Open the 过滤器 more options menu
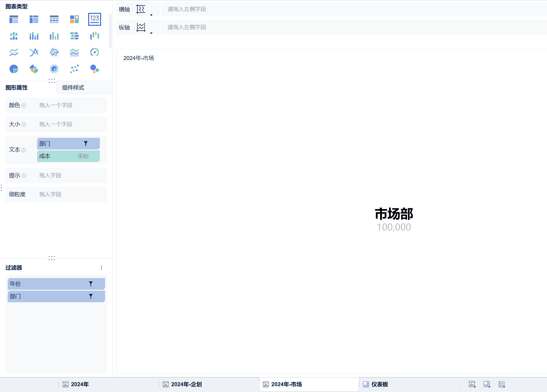The image size is (547, 392). tap(101, 268)
